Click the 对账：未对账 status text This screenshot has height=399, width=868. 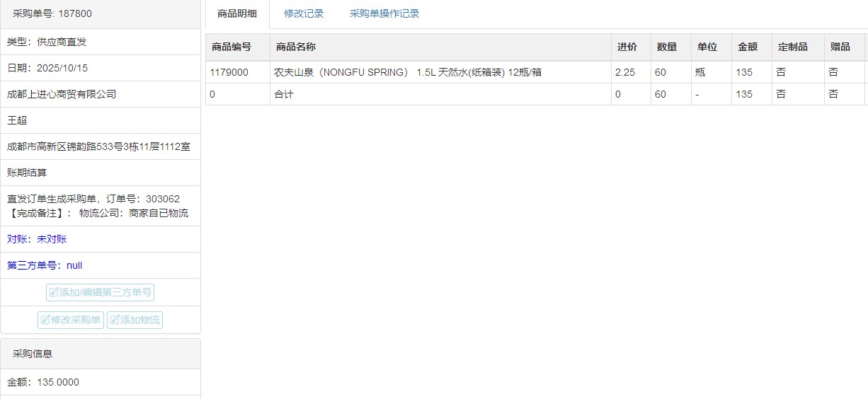click(37, 239)
